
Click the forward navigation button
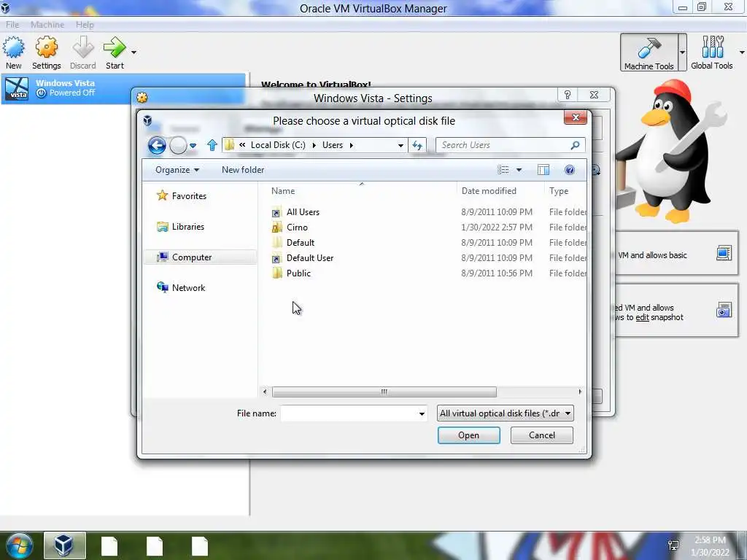click(x=178, y=145)
